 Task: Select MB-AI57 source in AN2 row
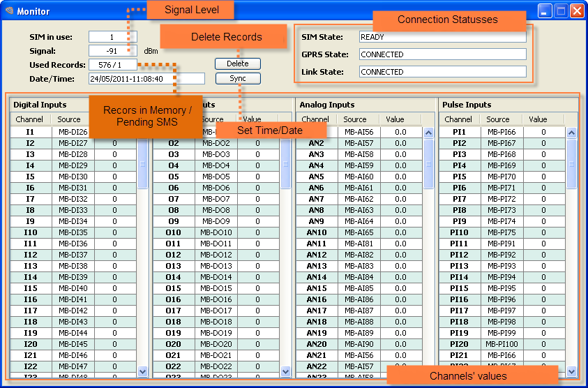coord(359,143)
